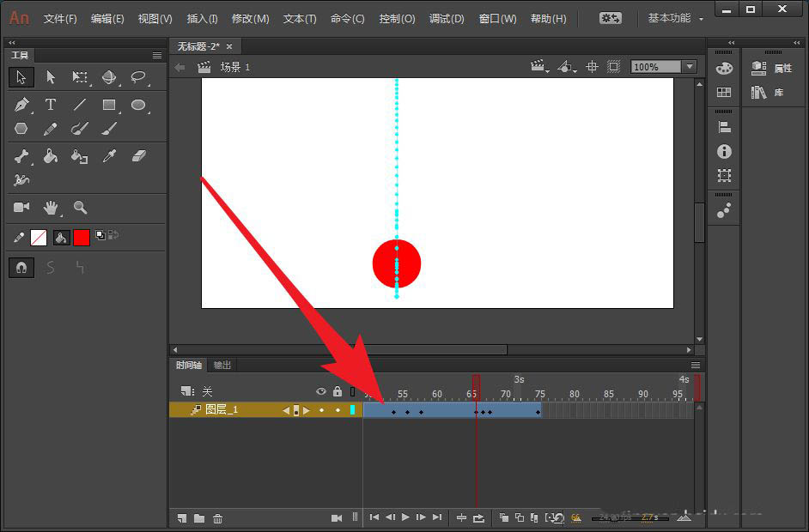Open the 文件(F) menu
This screenshot has height=532, width=809.
click(60, 19)
